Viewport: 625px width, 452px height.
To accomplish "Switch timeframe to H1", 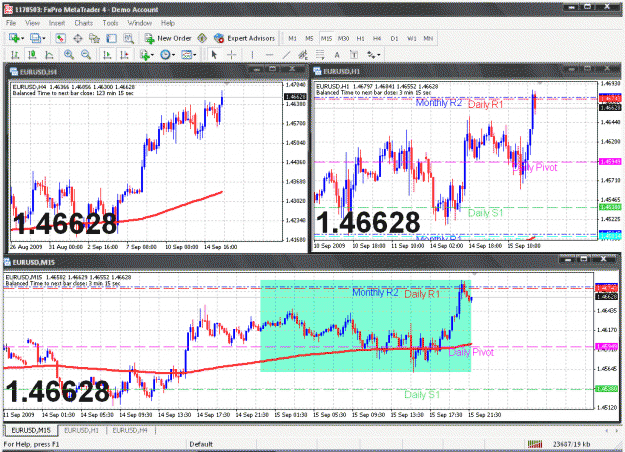I will coord(360,38).
